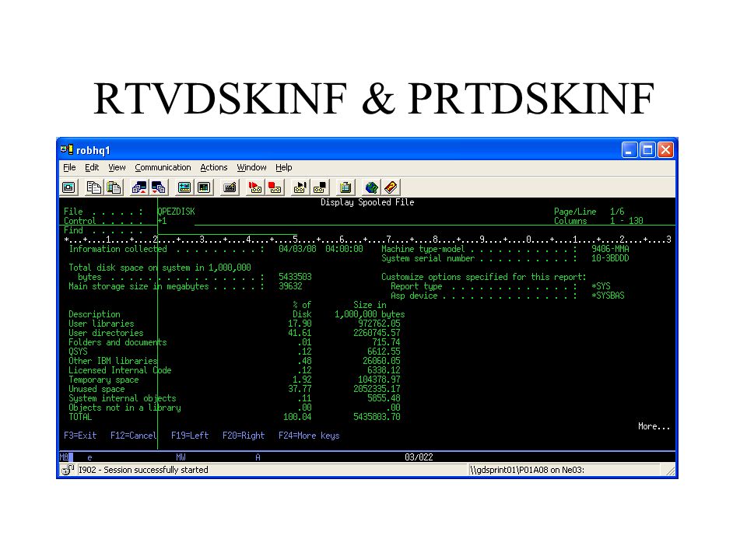Click the Licensed Internal Code row
Viewport: 747px width, 560px height.
234,370
